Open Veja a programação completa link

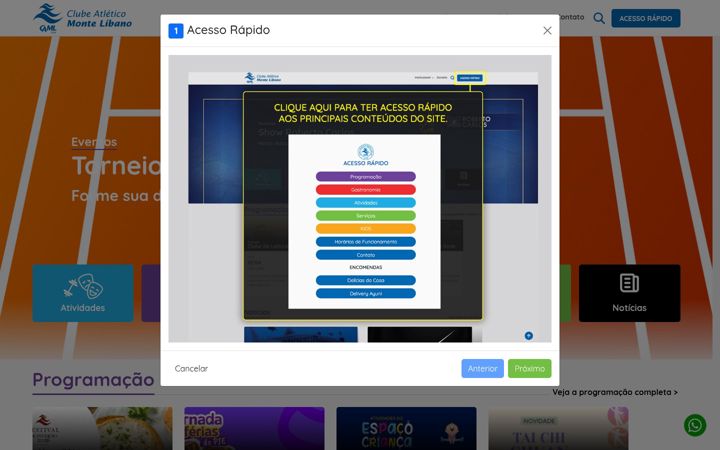(615, 392)
